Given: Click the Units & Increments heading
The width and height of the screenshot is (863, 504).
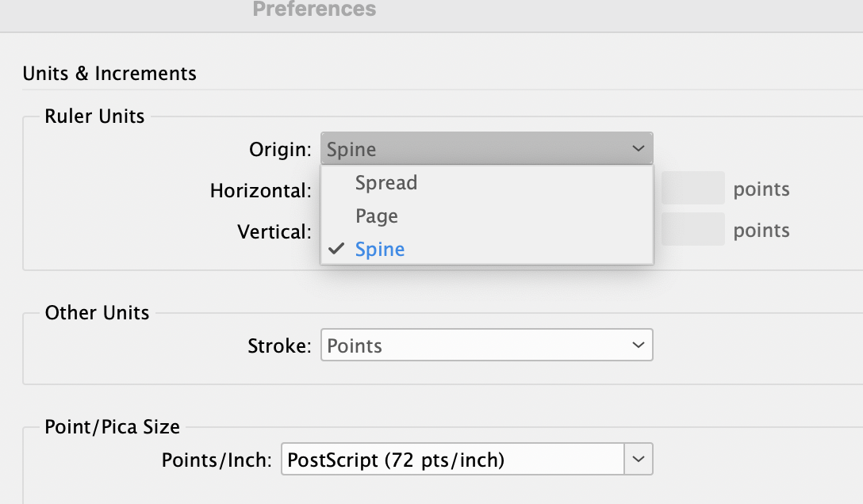Looking at the screenshot, I should [x=109, y=73].
